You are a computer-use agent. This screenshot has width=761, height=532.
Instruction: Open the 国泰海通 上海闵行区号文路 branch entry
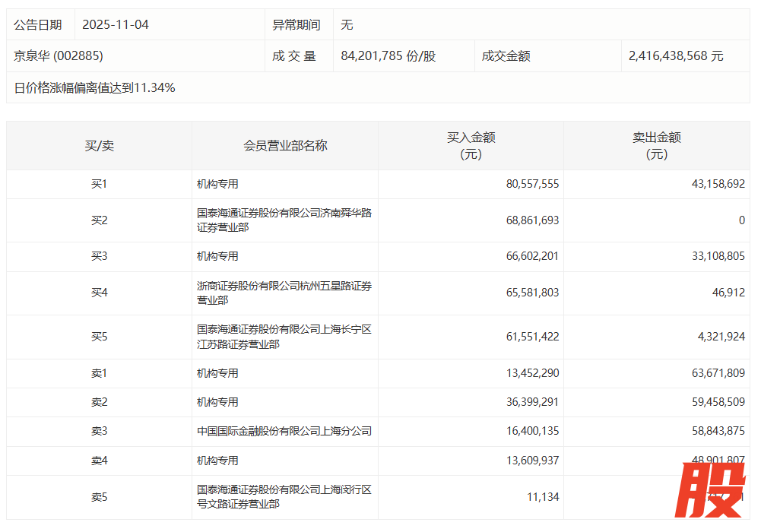(x=284, y=497)
